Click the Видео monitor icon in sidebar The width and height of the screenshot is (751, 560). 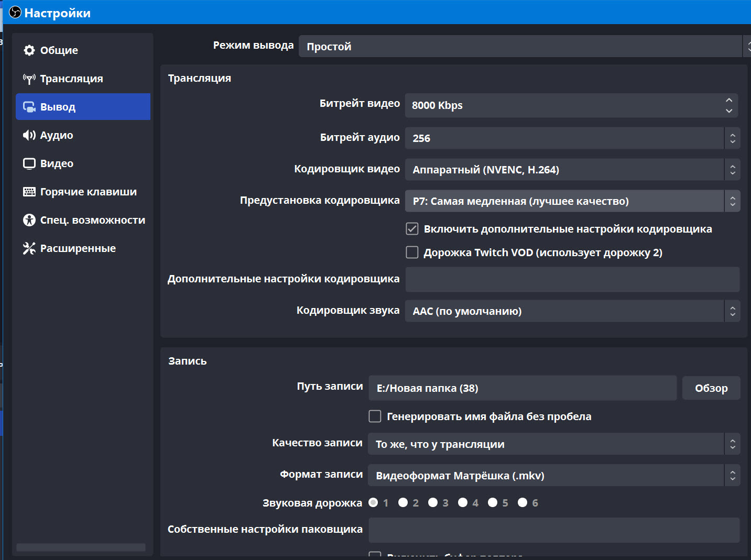pyautogui.click(x=29, y=163)
